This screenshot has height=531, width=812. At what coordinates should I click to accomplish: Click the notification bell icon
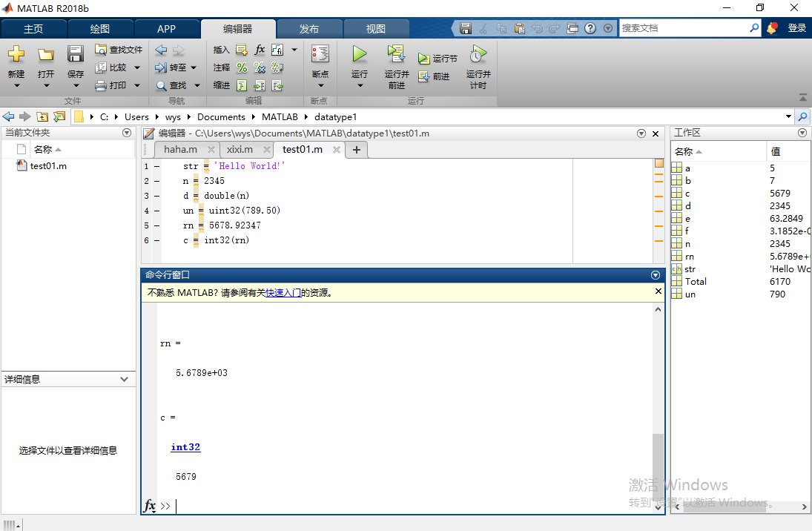771,28
